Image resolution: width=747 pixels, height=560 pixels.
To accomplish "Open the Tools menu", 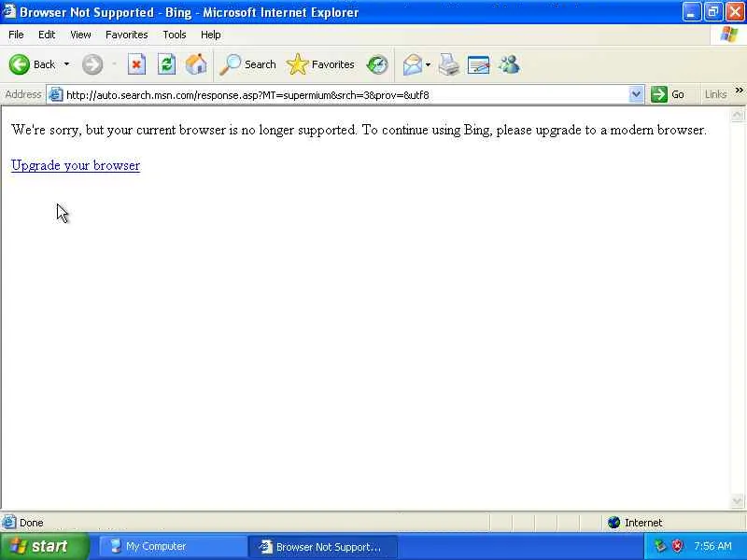I will [175, 35].
